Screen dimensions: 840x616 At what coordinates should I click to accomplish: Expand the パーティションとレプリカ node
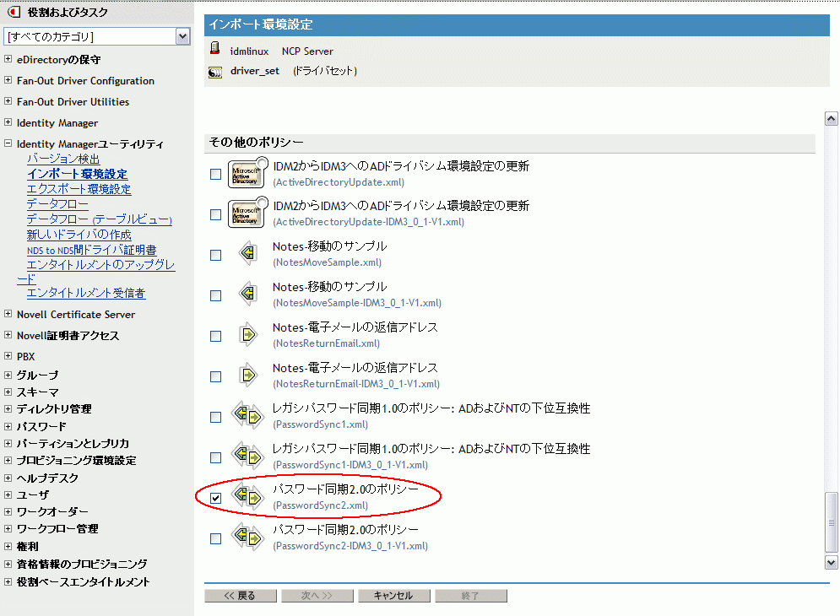pyautogui.click(x=8, y=443)
